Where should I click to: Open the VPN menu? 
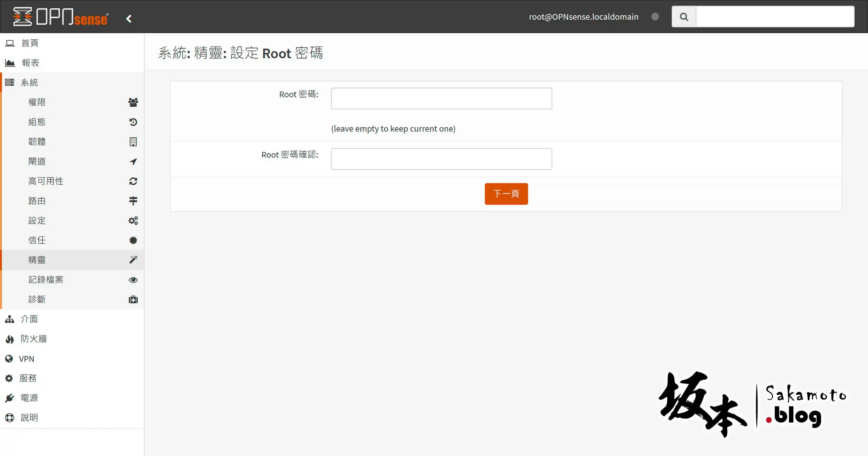[x=26, y=359]
